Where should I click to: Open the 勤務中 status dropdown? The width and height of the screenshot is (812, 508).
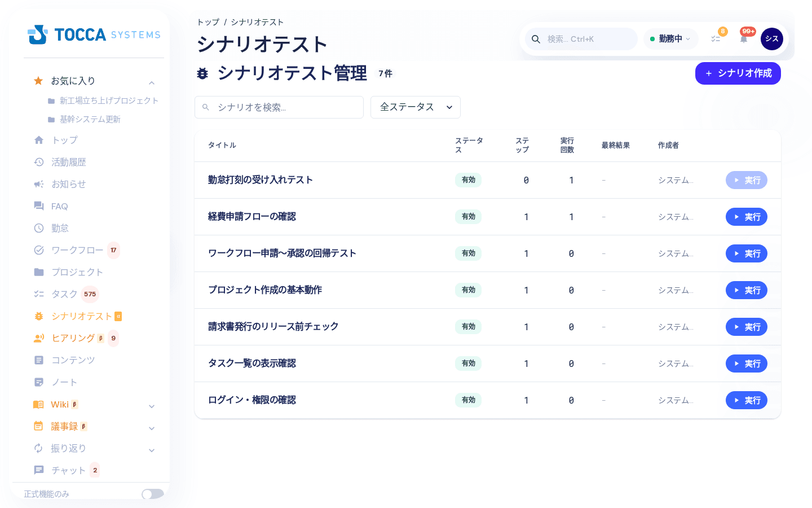click(x=670, y=39)
